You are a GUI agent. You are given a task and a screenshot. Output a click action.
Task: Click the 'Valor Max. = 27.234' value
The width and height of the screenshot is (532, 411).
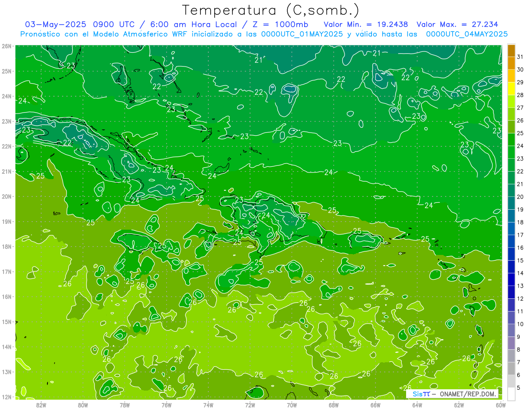457,24
